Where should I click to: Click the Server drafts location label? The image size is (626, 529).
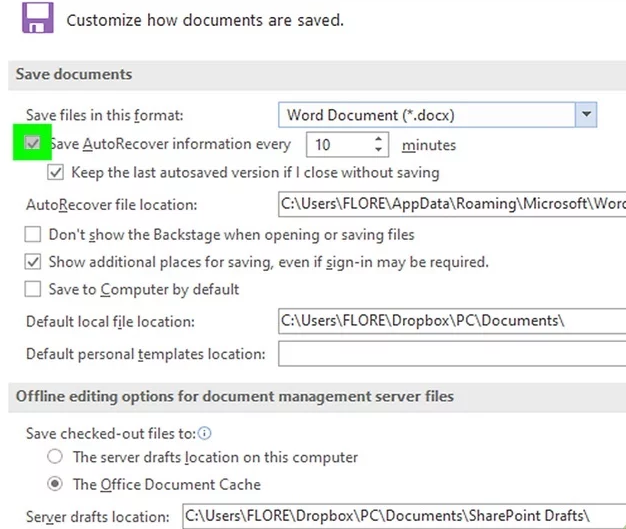(x=98, y=517)
